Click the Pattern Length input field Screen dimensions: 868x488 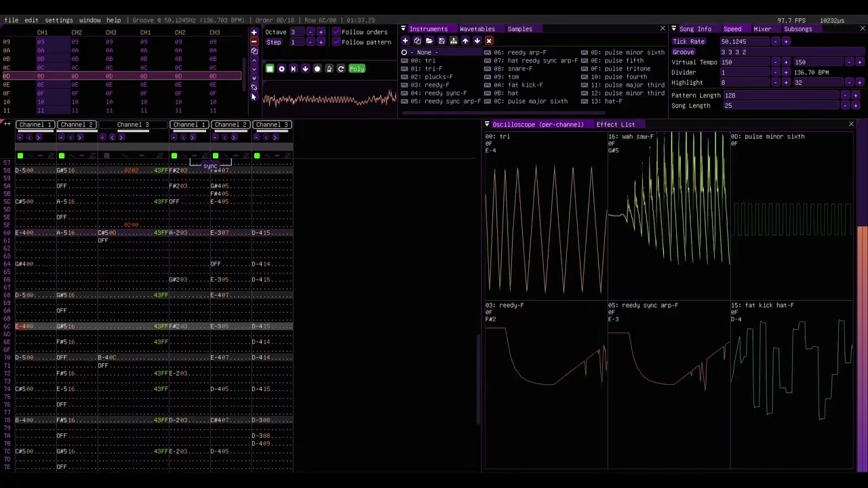(780, 96)
